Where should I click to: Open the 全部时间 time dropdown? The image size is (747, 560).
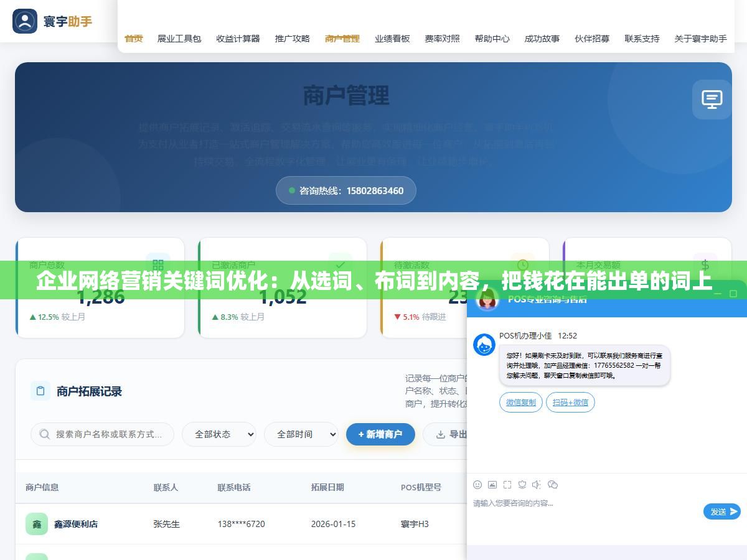[301, 434]
